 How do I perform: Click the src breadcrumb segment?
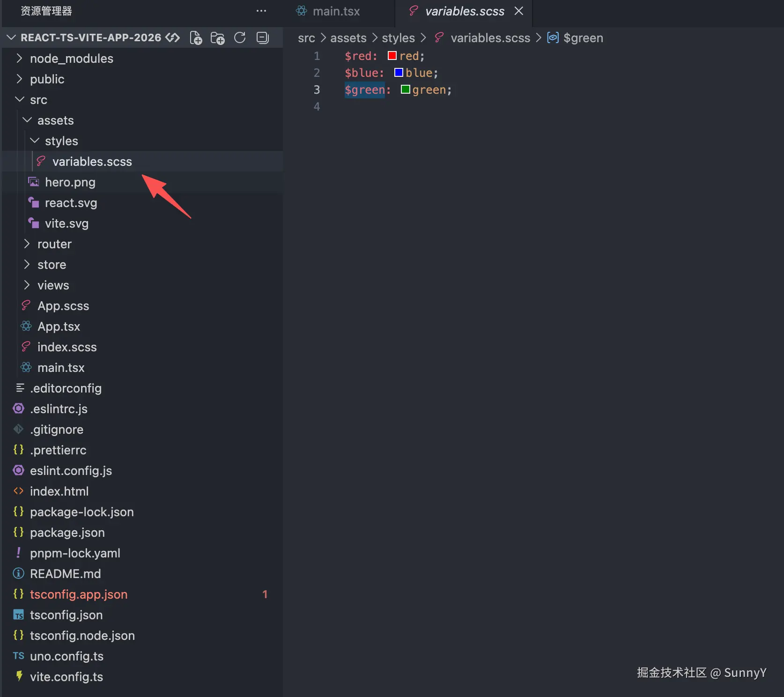306,38
